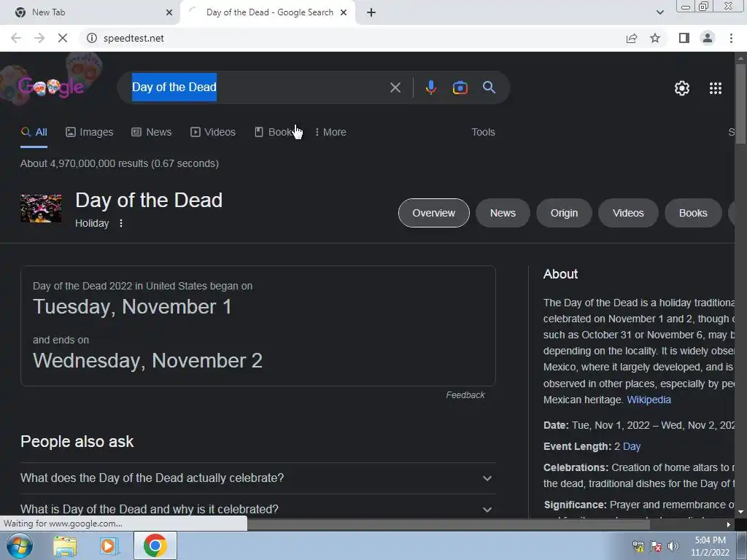Close the New Tab tab
This screenshot has height=560, width=747.
[x=169, y=12]
